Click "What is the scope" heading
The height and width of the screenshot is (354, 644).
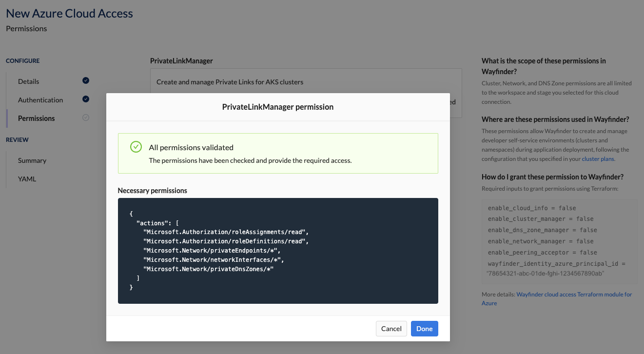(x=544, y=66)
